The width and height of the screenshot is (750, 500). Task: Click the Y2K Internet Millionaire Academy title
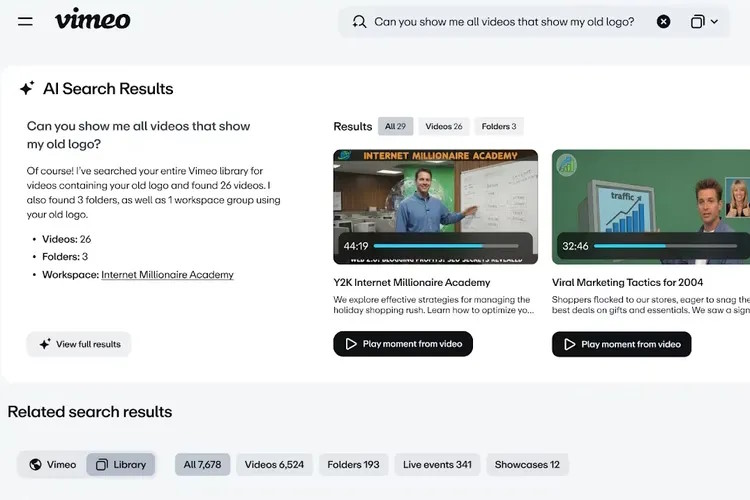(x=411, y=282)
